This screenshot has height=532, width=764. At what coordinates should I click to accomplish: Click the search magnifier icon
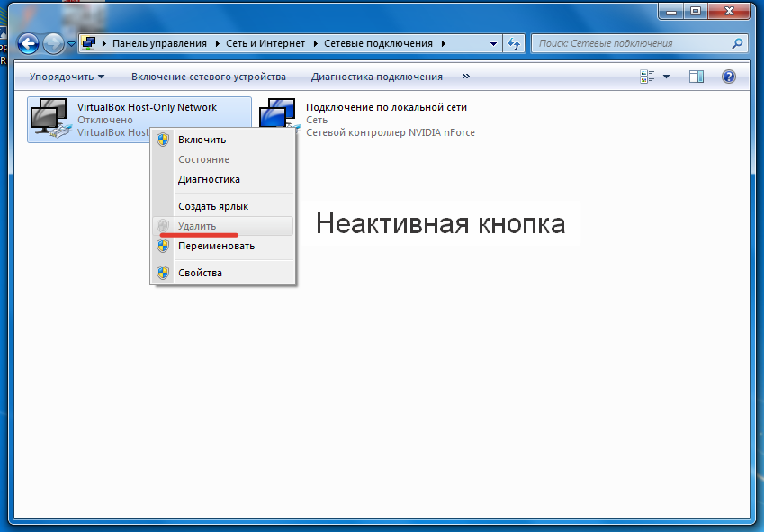tap(737, 43)
